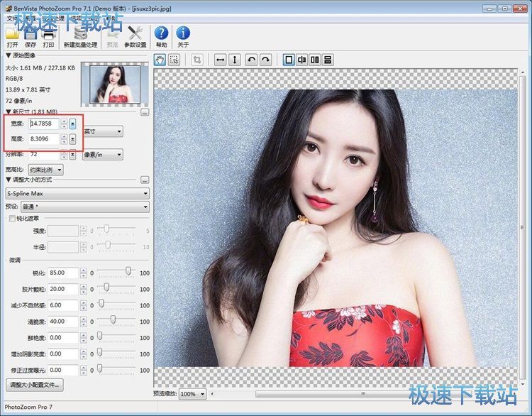This screenshot has height=416, width=532.
Task: Switch to single preview window mode
Action: (x=289, y=60)
